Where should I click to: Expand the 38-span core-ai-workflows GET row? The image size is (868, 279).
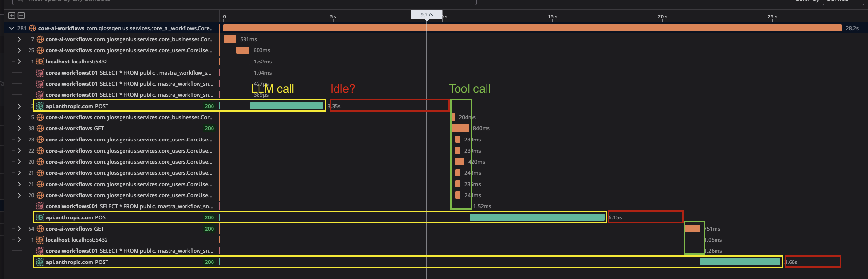click(19, 128)
